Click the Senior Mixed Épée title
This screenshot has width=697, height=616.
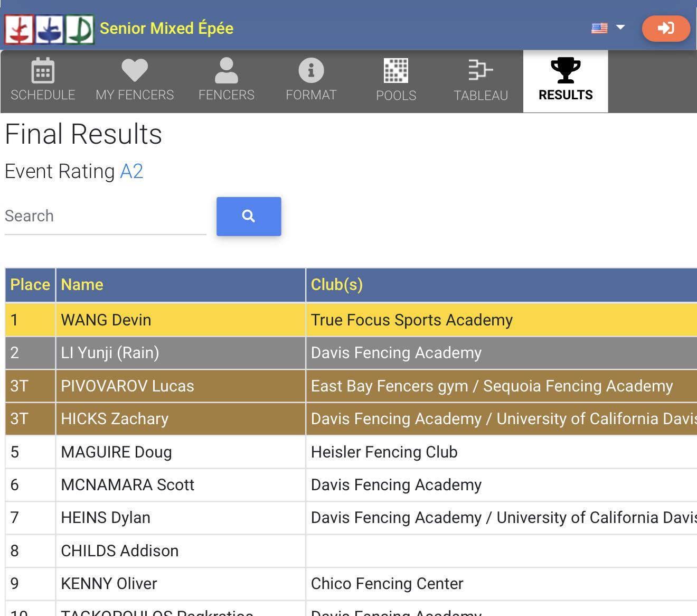[x=166, y=28]
